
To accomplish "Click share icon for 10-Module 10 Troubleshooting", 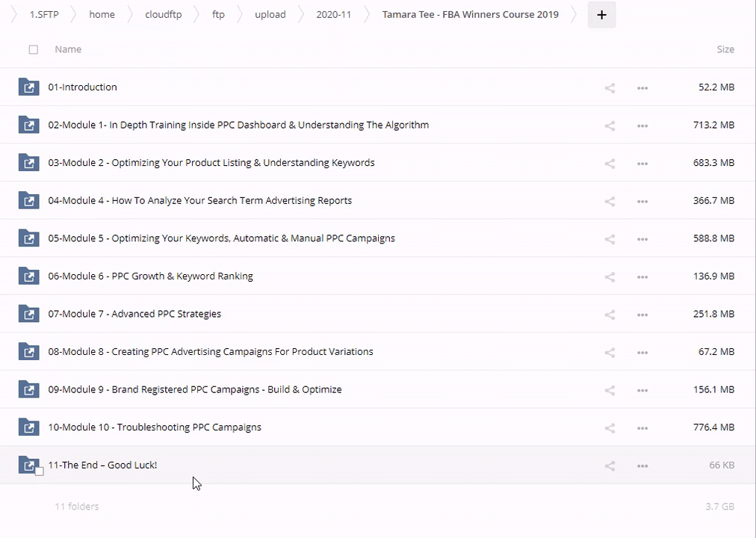I will coord(610,428).
